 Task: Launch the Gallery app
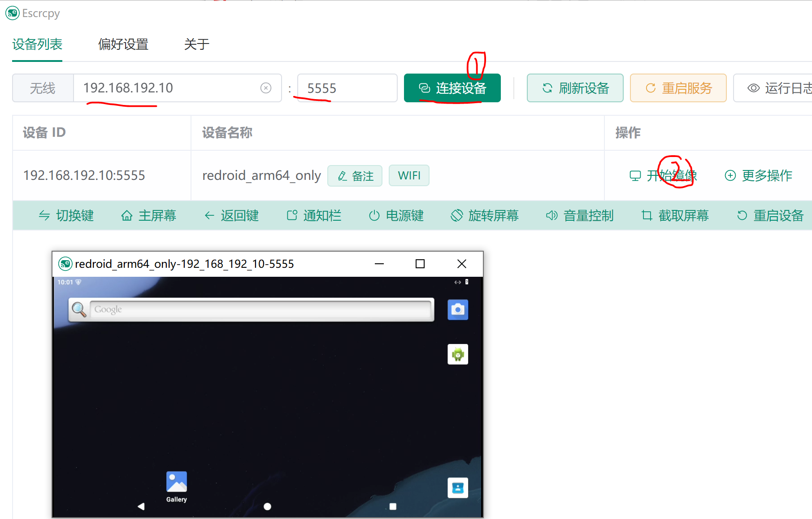pyautogui.click(x=177, y=487)
